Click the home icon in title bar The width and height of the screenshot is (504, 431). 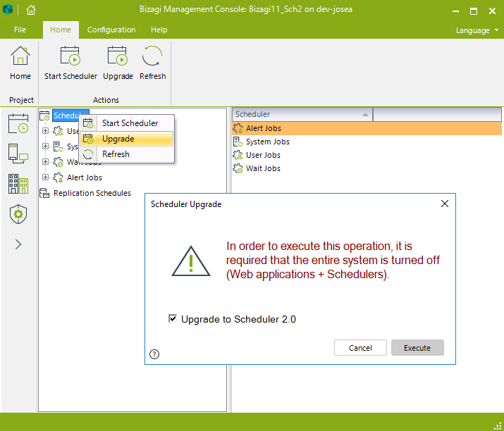(31, 10)
